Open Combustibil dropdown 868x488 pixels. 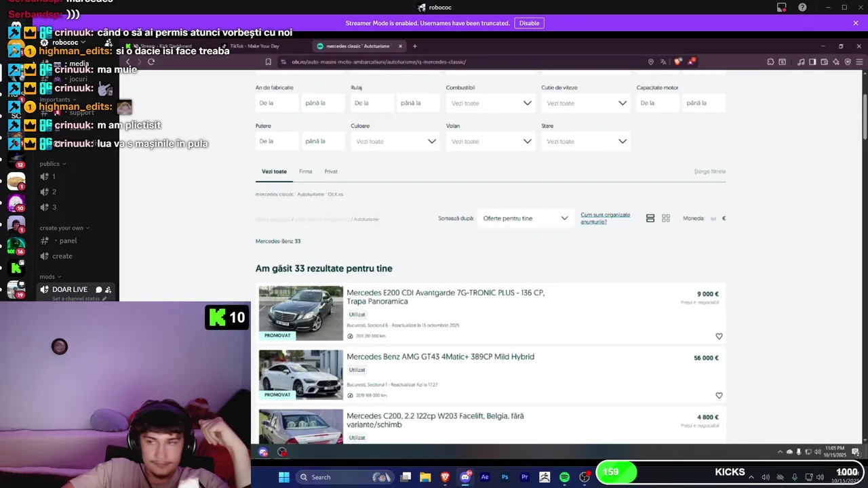[x=491, y=103]
